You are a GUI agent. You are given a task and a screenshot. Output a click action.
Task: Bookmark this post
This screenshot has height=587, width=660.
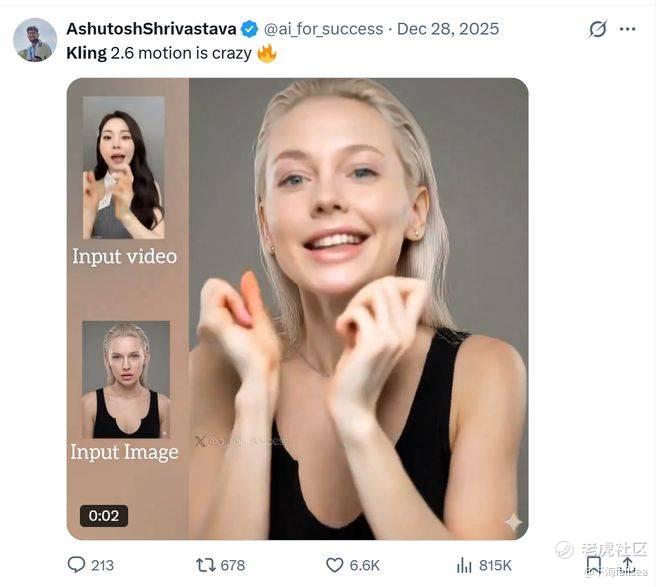pos(593,565)
